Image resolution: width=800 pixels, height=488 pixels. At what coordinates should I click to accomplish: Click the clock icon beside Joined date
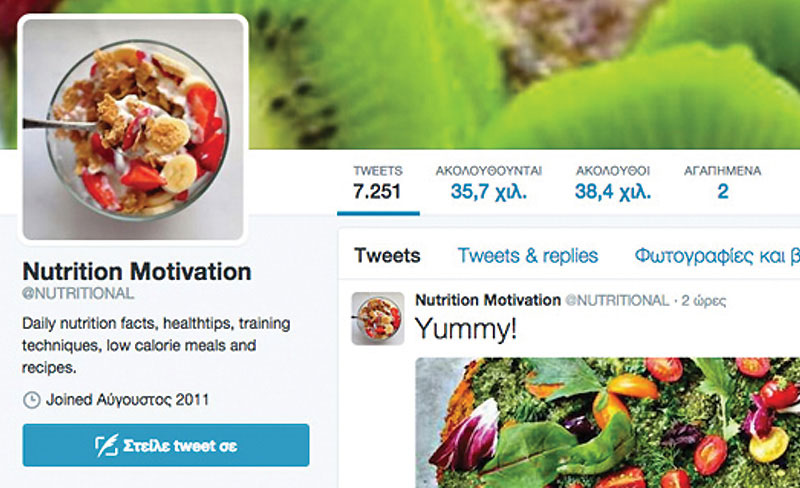pos(32,400)
